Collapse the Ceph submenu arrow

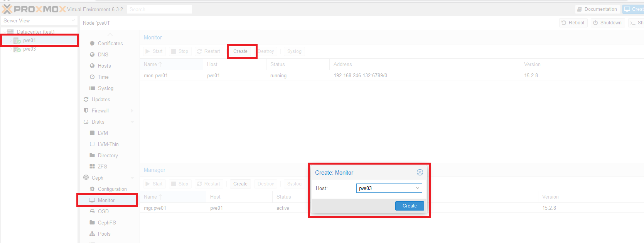tap(132, 178)
